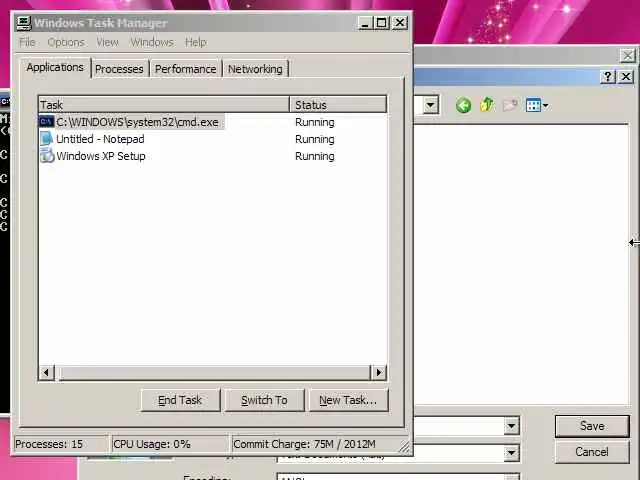Click the green Back arrow in Save dialog

(463, 106)
